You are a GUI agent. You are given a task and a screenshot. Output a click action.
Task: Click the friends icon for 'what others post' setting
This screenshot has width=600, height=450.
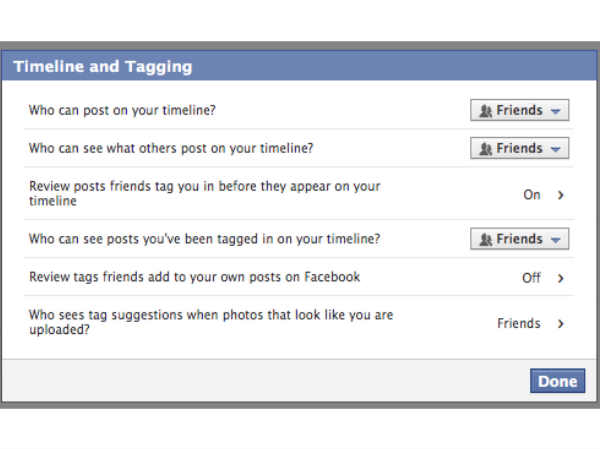[485, 149]
